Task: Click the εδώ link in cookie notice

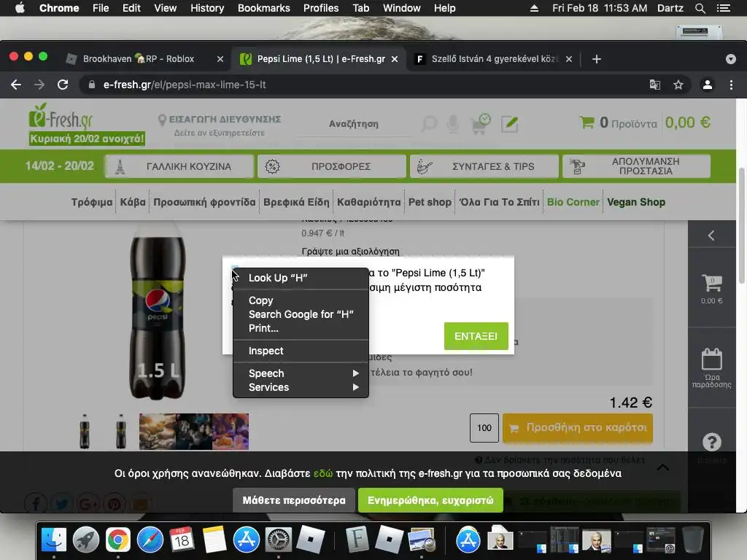Action: point(323,473)
